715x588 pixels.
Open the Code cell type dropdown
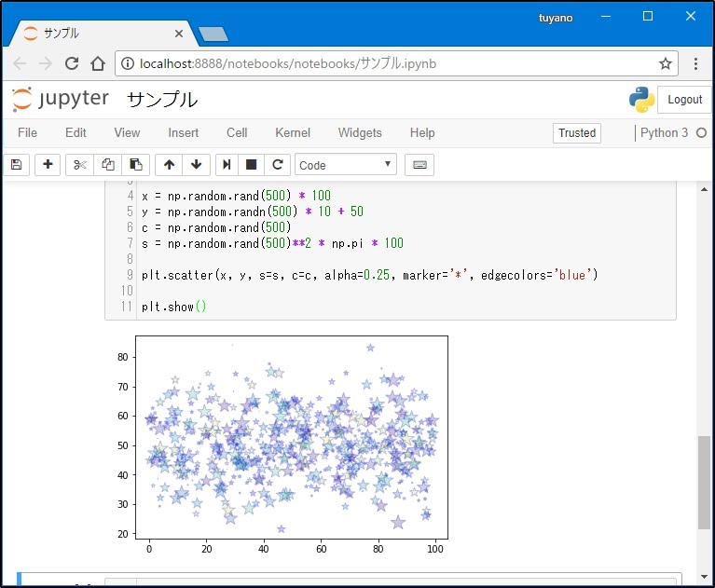coord(346,165)
